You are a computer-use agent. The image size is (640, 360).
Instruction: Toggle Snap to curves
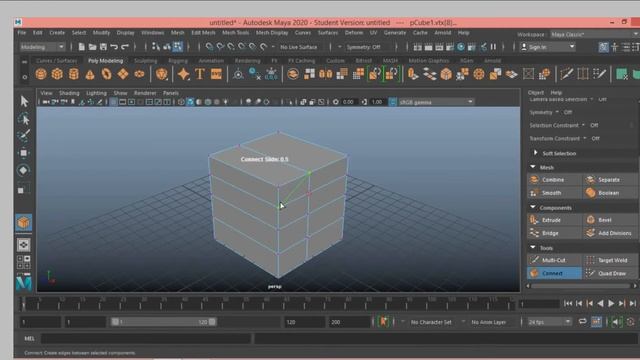pyautogui.click(x=220, y=47)
